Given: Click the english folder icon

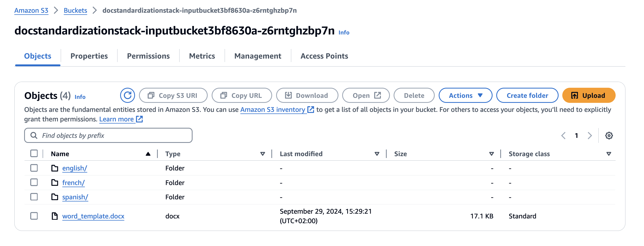Looking at the screenshot, I should coord(55,168).
